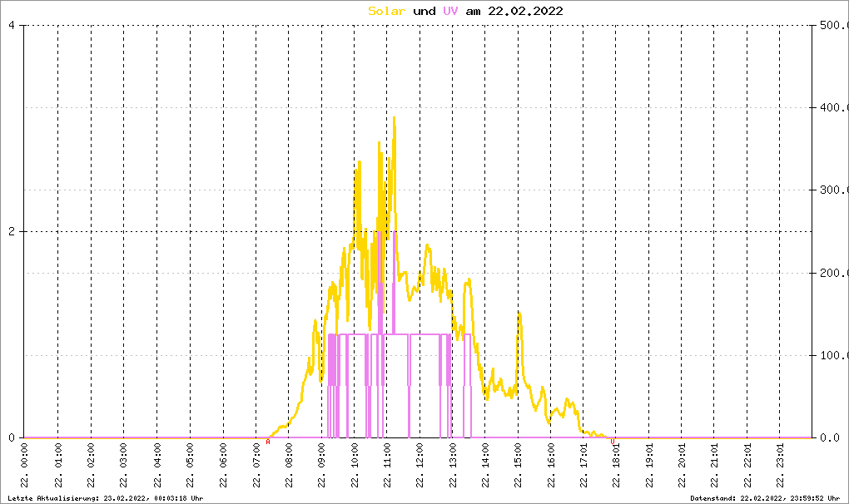Screen dimensions: 849x504
Task: Click the pink 'UV' word in title
Action: pos(450,11)
